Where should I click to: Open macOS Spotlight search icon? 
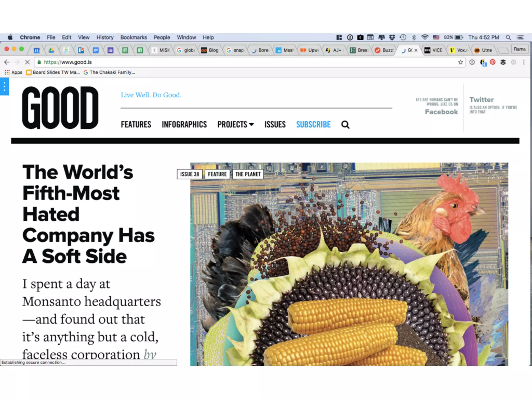pos(508,37)
